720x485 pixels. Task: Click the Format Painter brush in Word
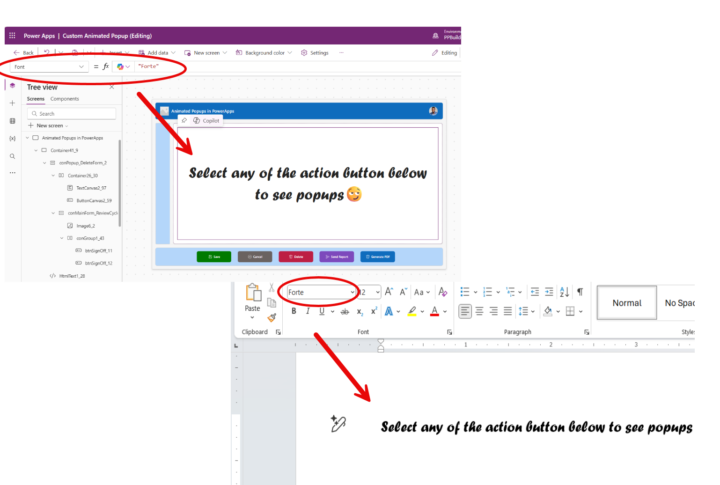272,317
